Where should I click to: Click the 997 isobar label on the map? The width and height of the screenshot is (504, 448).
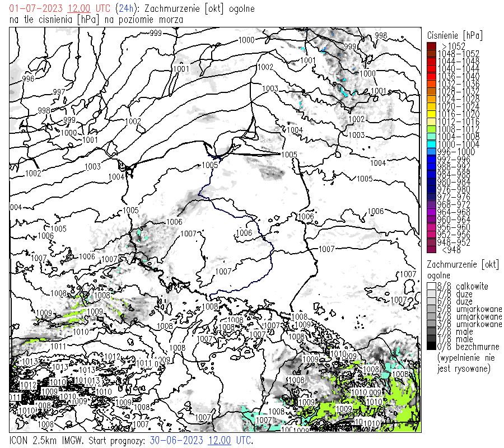click(59, 92)
